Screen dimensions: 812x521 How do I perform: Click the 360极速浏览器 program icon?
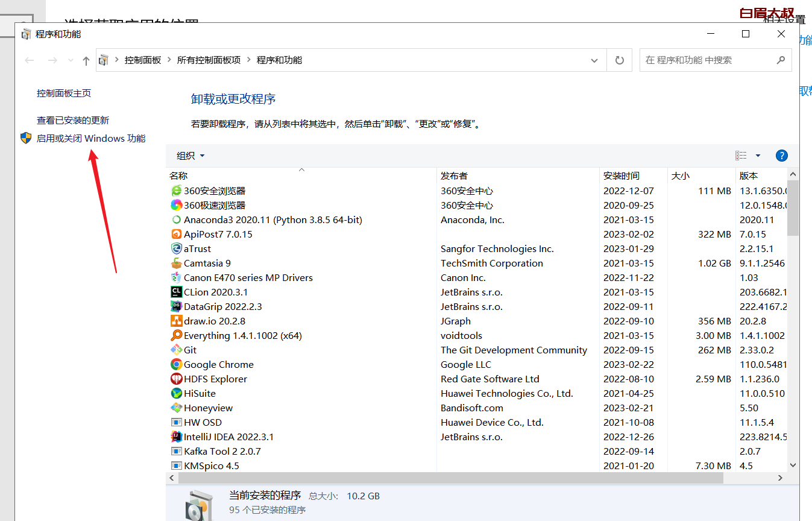[x=176, y=205]
